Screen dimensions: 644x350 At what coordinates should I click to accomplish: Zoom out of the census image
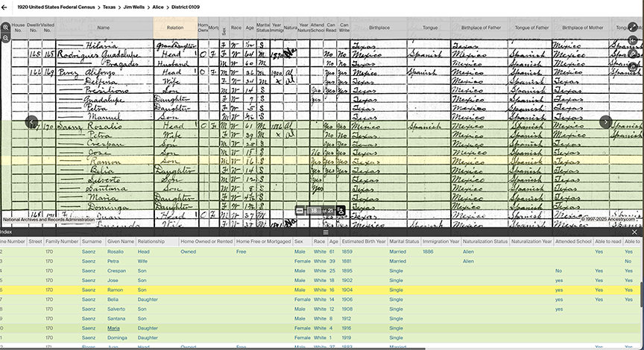tap(6, 38)
